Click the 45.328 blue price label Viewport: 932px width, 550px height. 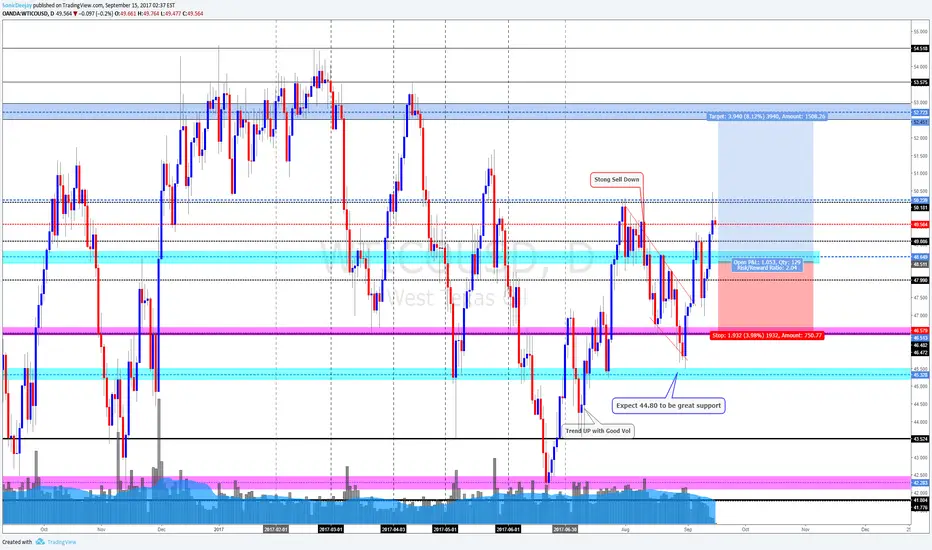coord(920,375)
